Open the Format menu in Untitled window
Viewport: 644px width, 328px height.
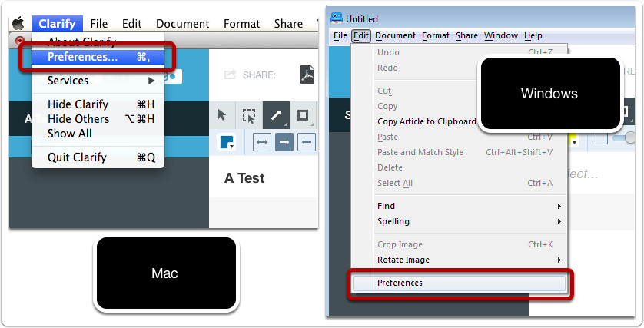click(436, 35)
